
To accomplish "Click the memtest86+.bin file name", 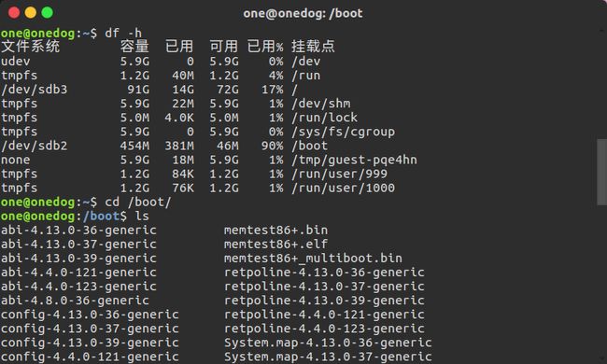I will pos(275,231).
